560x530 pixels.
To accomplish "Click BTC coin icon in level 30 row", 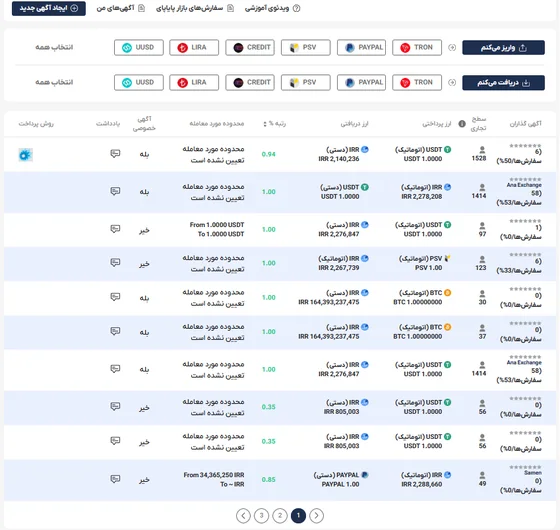I will pyautogui.click(x=447, y=292).
